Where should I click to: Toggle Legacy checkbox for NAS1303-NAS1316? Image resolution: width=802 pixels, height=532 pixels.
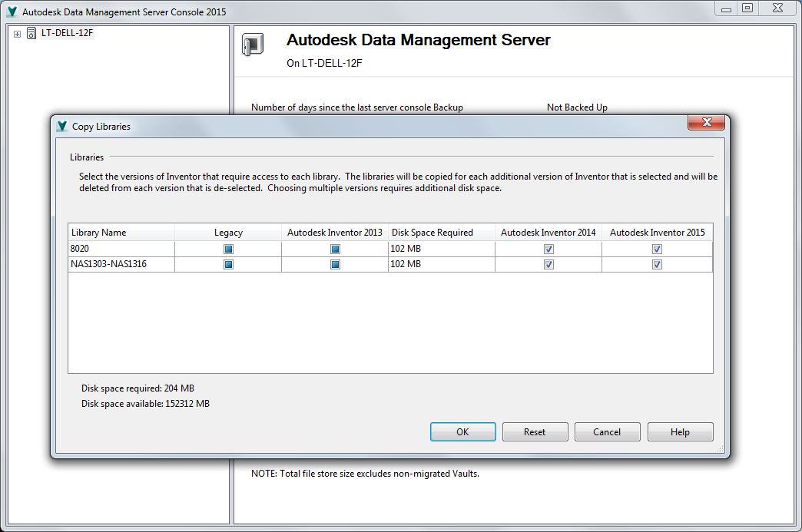tap(229, 264)
